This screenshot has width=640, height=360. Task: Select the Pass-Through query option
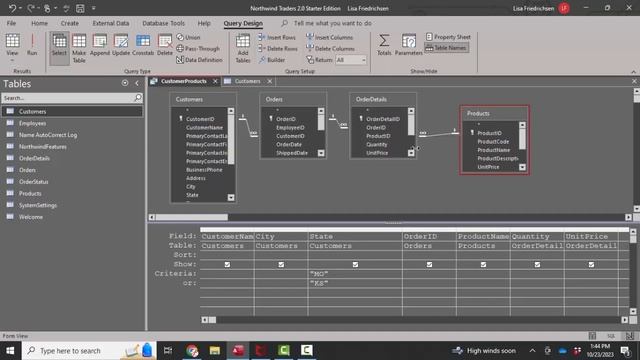tap(198, 49)
